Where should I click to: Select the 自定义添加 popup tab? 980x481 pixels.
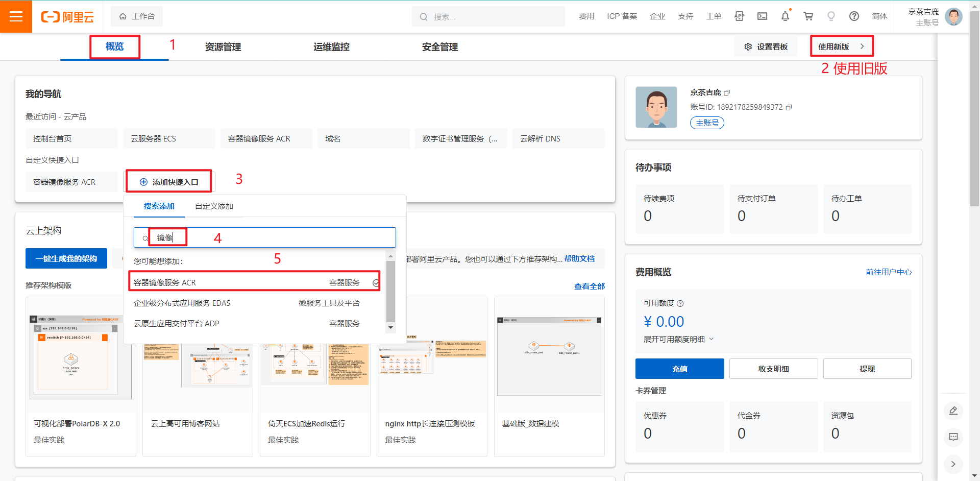click(214, 206)
